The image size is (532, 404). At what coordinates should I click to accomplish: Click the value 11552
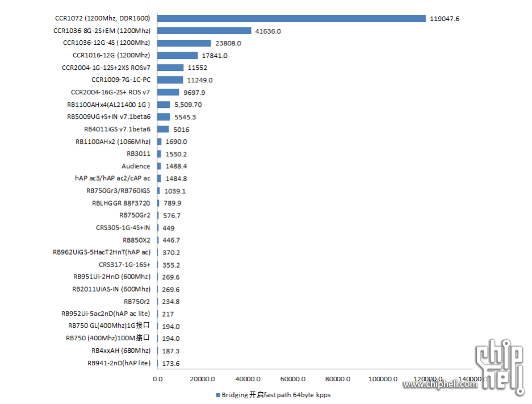pos(198,68)
